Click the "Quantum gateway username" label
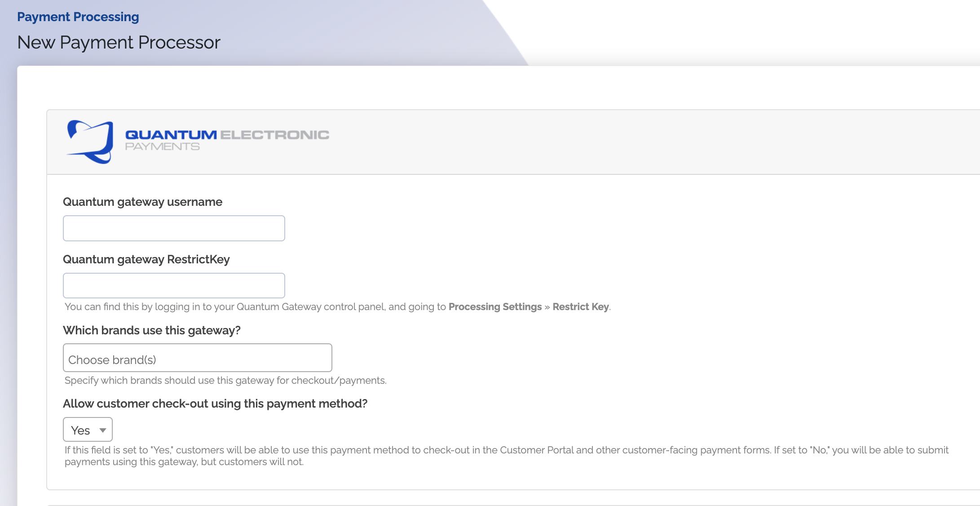This screenshot has height=506, width=980. click(x=143, y=202)
